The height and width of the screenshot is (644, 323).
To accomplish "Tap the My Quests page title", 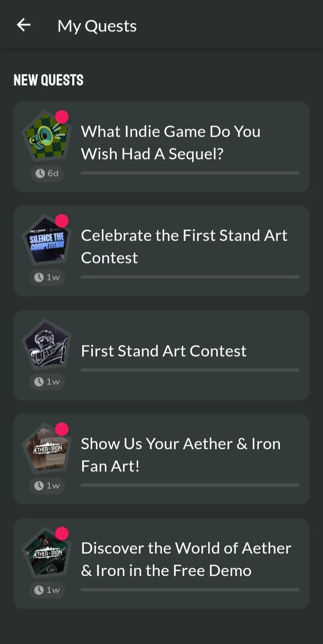I will coord(97,26).
